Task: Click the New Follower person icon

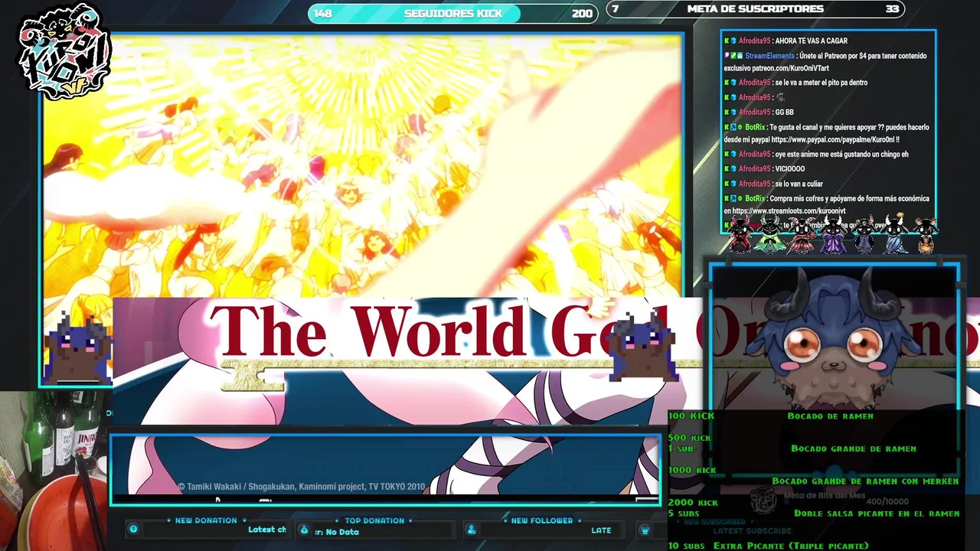Action: (x=472, y=530)
